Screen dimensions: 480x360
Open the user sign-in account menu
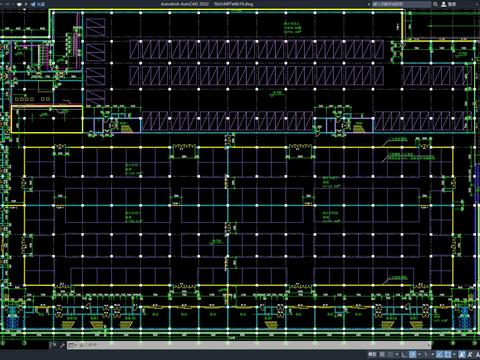(x=449, y=4)
